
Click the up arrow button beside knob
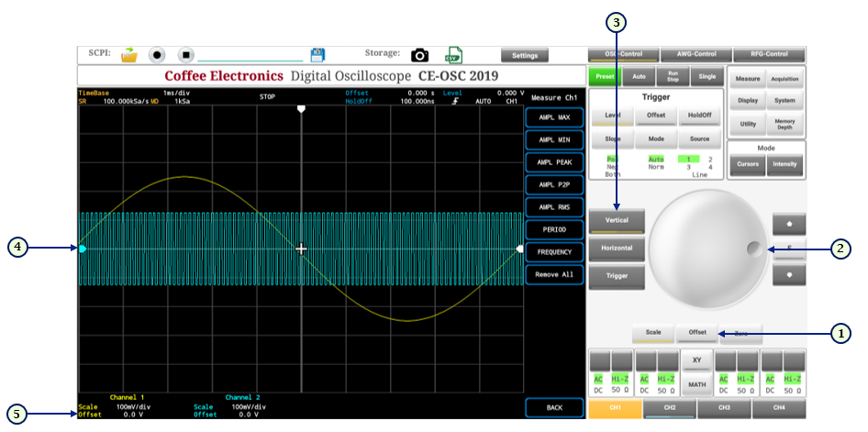click(x=789, y=222)
